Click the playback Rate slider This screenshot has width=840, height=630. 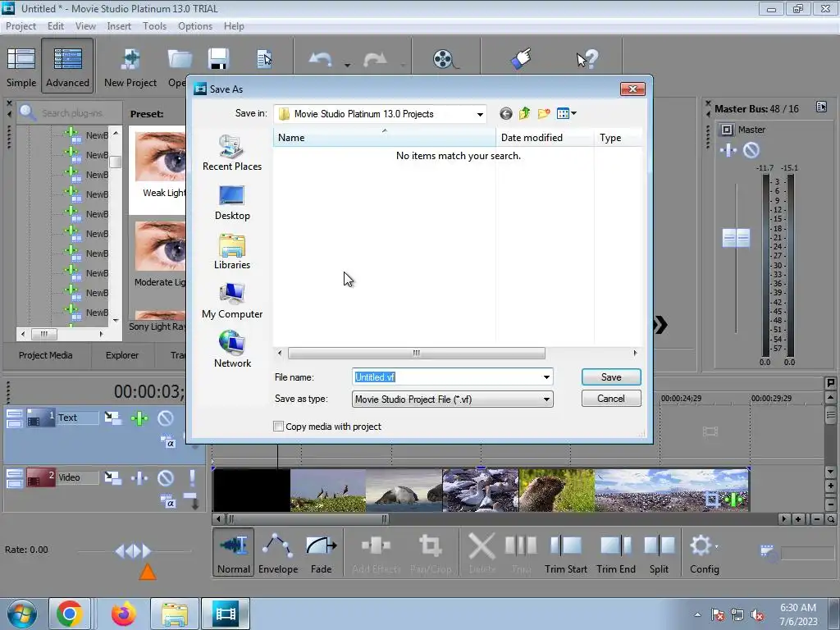(134, 550)
